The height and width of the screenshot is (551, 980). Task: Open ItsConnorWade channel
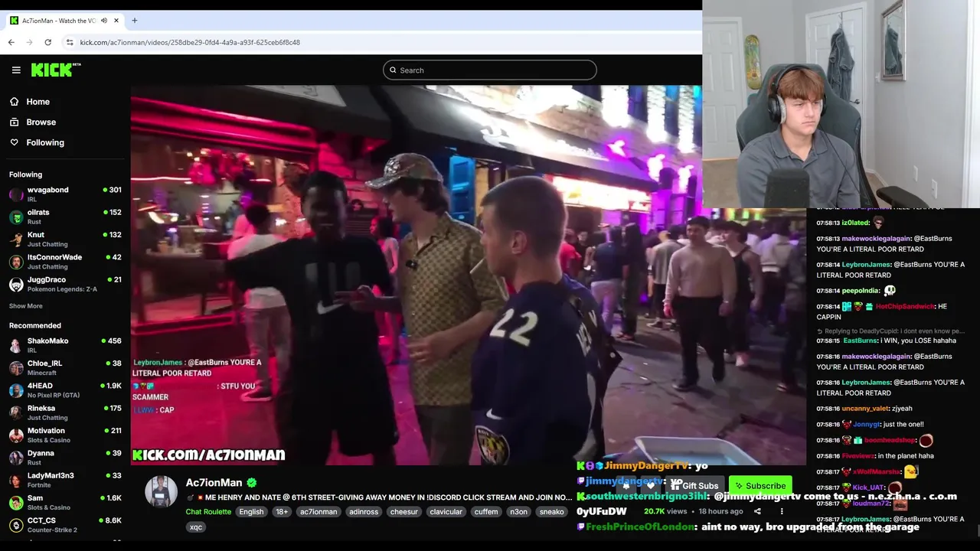click(65, 261)
